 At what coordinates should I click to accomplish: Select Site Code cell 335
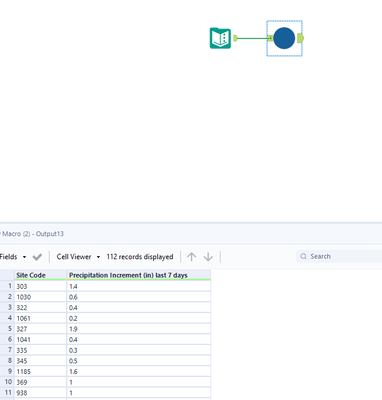40,350
